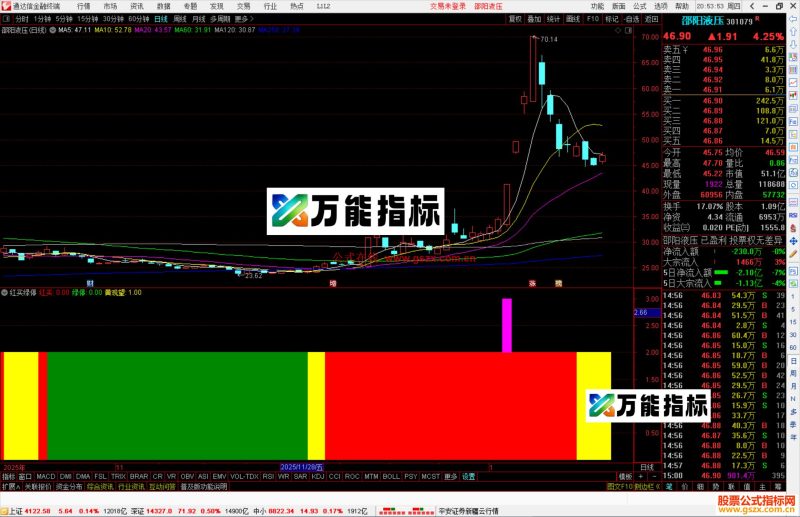This screenshot has height=517, width=800.
Task: Click the panel layout icon left of 分时
Action: [x=7, y=19]
